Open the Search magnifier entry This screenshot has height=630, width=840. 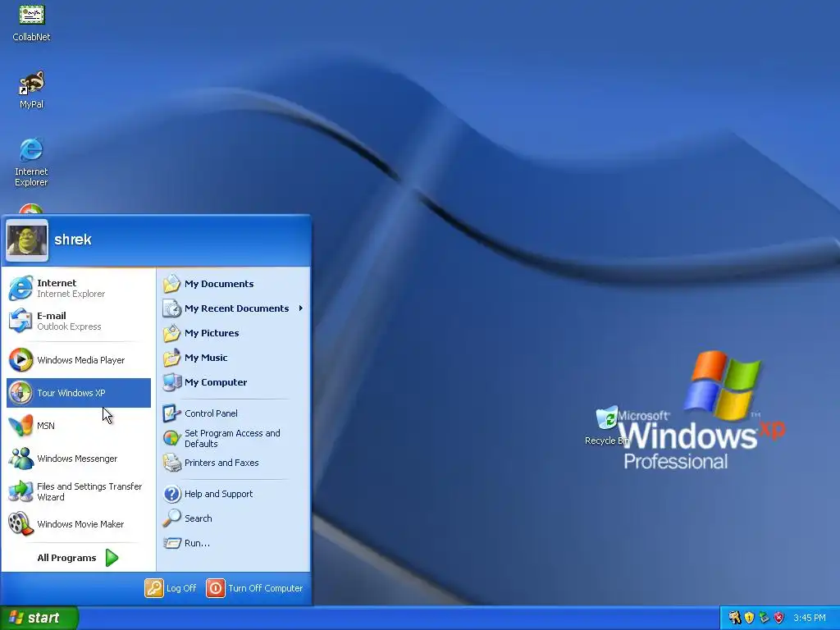pyautogui.click(x=234, y=518)
